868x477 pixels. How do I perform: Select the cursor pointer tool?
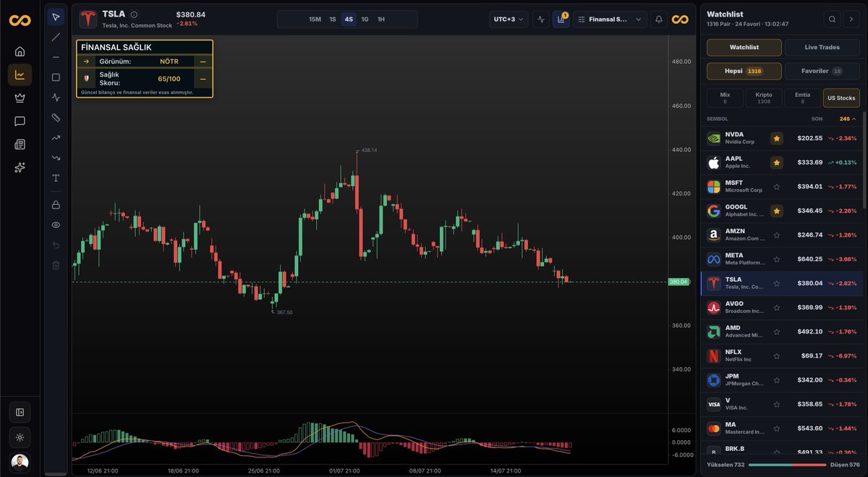click(x=56, y=17)
